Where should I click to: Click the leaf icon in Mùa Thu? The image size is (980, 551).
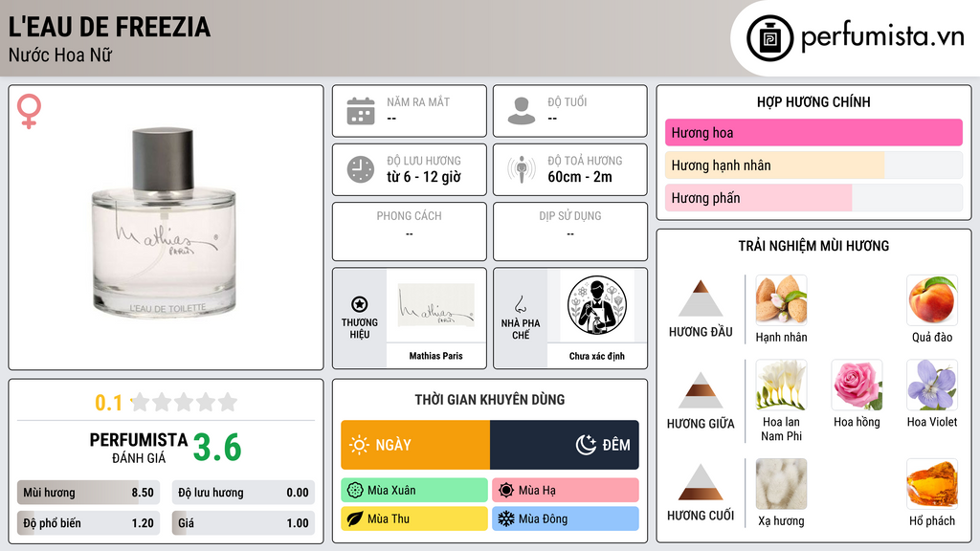tap(355, 518)
